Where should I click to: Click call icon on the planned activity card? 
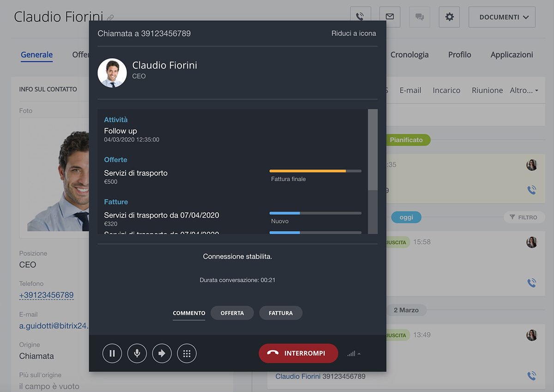click(532, 190)
